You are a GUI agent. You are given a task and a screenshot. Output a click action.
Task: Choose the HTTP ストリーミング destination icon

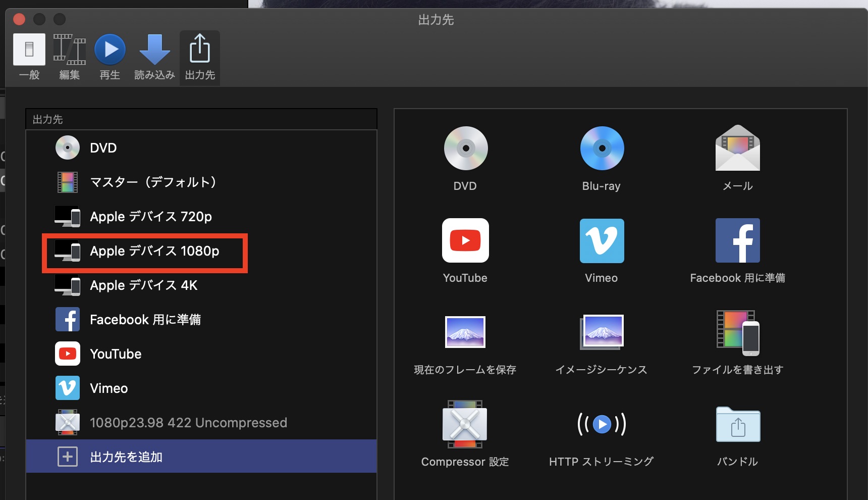tap(602, 424)
